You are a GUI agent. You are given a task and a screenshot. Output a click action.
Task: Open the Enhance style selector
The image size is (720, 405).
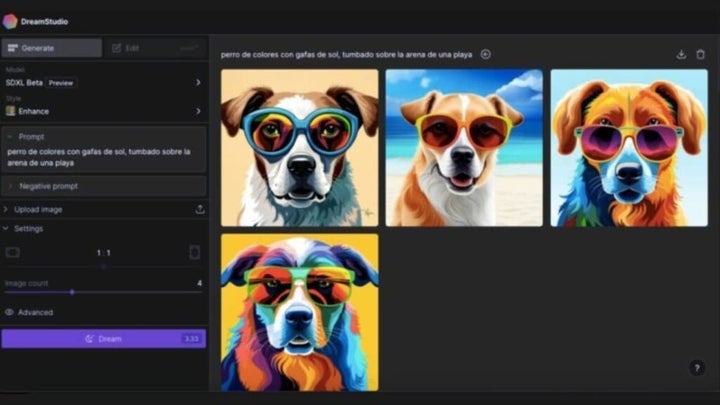click(x=103, y=111)
